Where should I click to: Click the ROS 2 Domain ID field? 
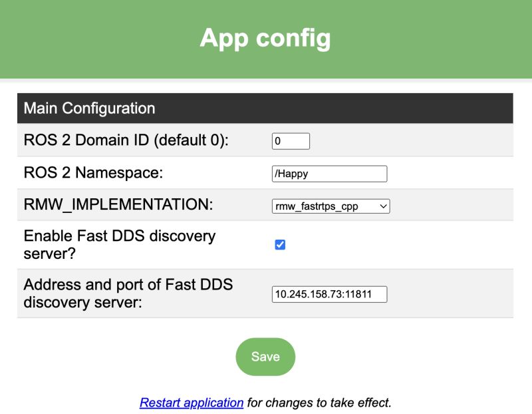click(x=291, y=140)
